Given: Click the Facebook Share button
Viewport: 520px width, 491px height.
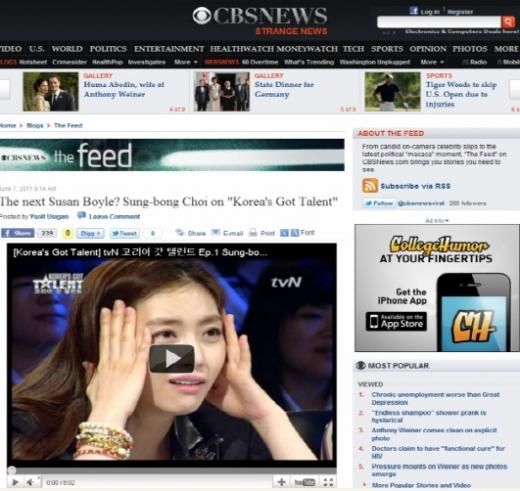Looking at the screenshot, I should point(18,233).
